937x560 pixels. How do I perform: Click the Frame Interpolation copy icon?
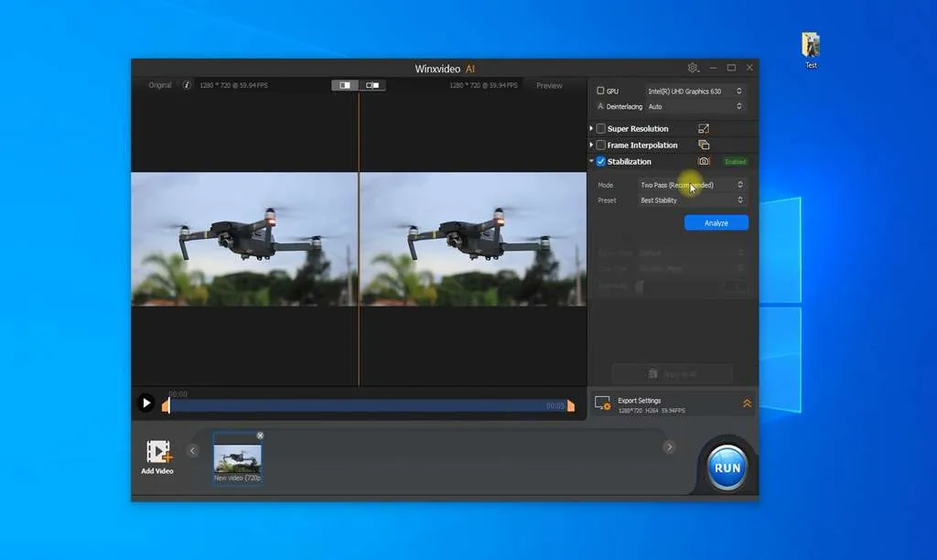[705, 145]
